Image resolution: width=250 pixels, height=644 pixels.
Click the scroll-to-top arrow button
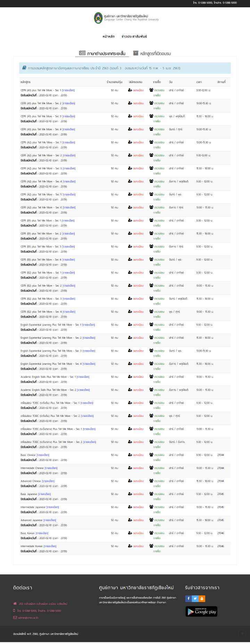242,634
